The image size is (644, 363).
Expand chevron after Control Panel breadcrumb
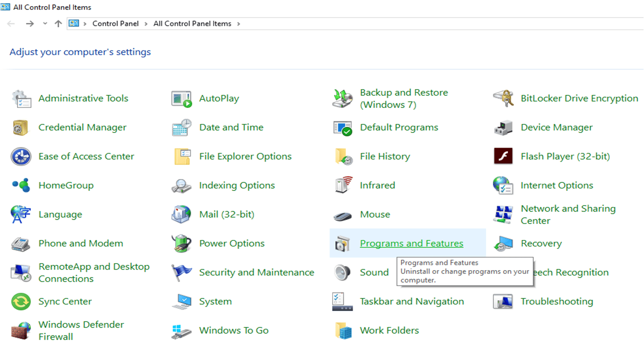(x=146, y=24)
